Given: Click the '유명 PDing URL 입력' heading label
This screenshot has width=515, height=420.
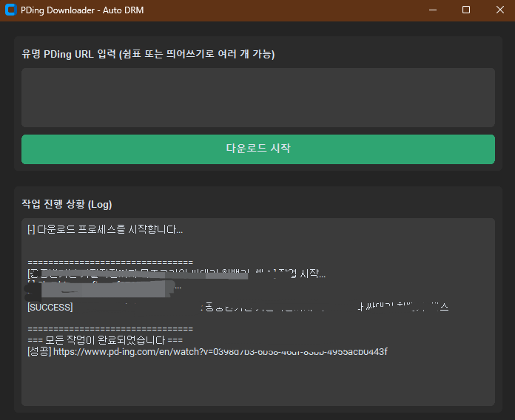Looking at the screenshot, I should pos(148,54).
